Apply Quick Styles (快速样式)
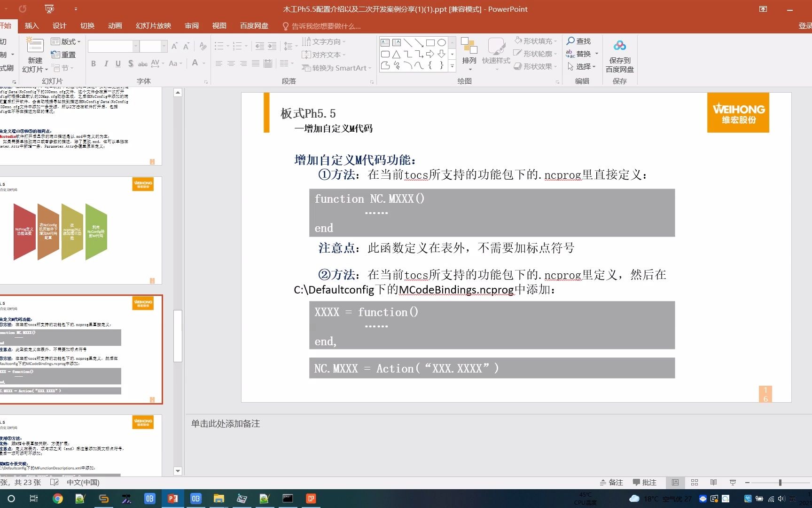 point(496,53)
